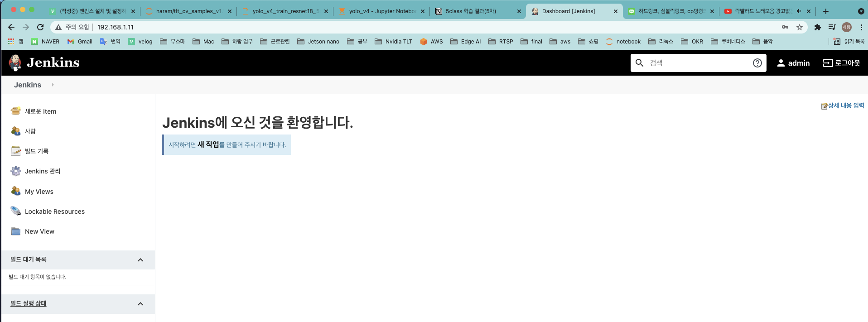This screenshot has width=868, height=322.
Task: Close the Dashboard [Jenkins] tab
Action: pyautogui.click(x=615, y=11)
